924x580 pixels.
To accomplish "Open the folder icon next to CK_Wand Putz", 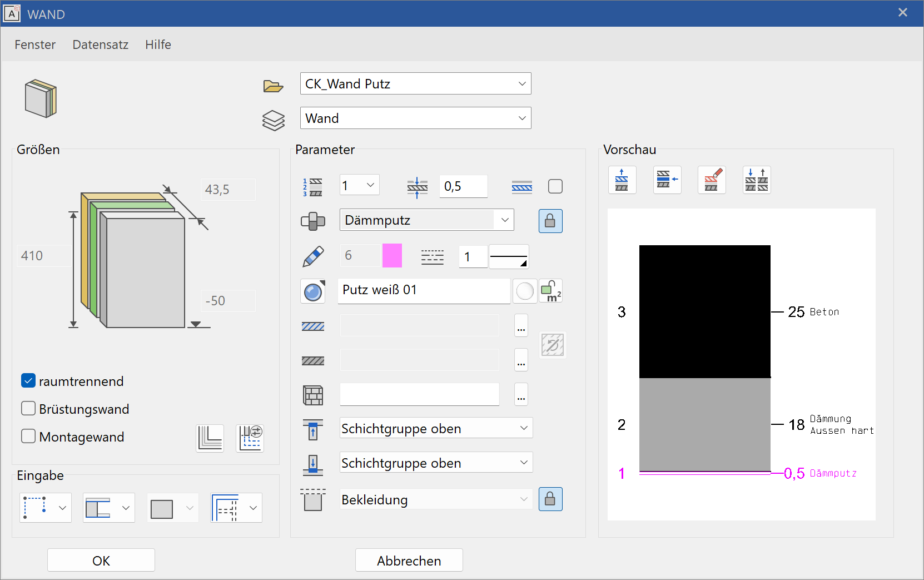I will [x=273, y=86].
